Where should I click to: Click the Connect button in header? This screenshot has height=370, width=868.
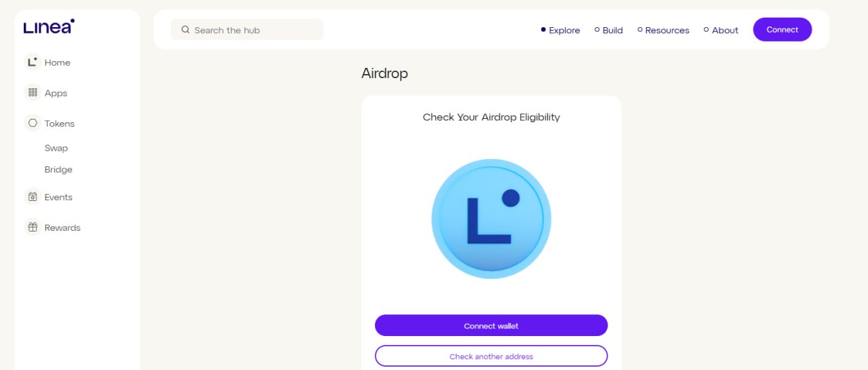click(x=783, y=29)
